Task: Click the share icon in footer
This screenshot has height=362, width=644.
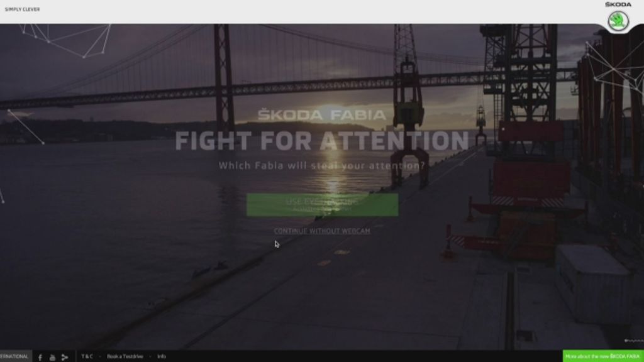Action: click(65, 358)
